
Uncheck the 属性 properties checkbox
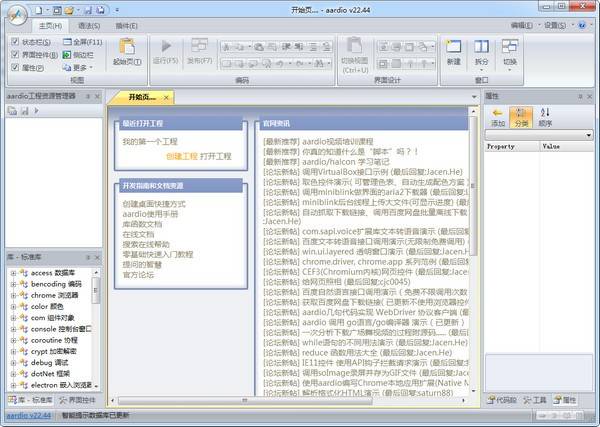17,67
